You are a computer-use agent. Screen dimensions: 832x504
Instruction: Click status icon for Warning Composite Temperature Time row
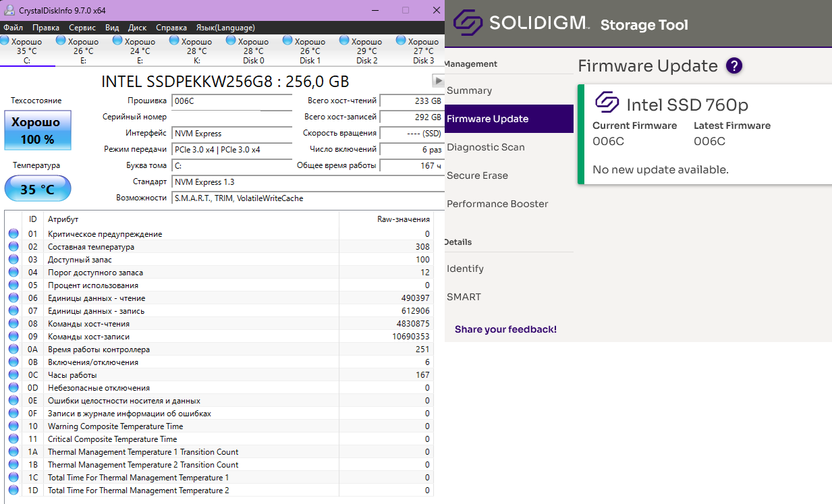point(13,426)
